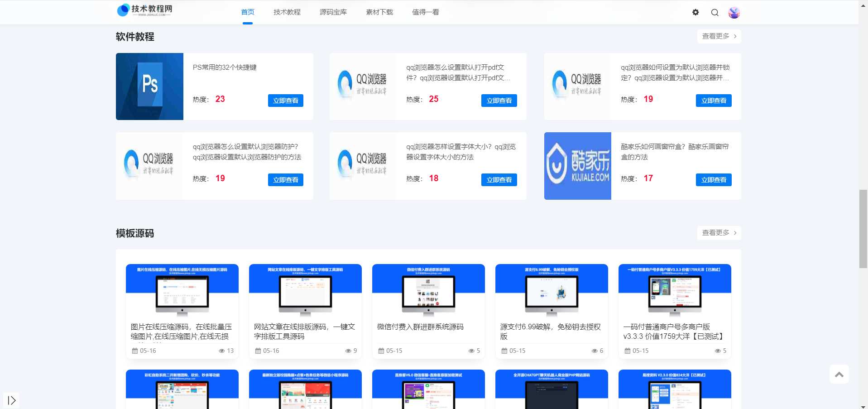Click the back-to-top arrow button
This screenshot has height=409, width=868.
point(839,374)
